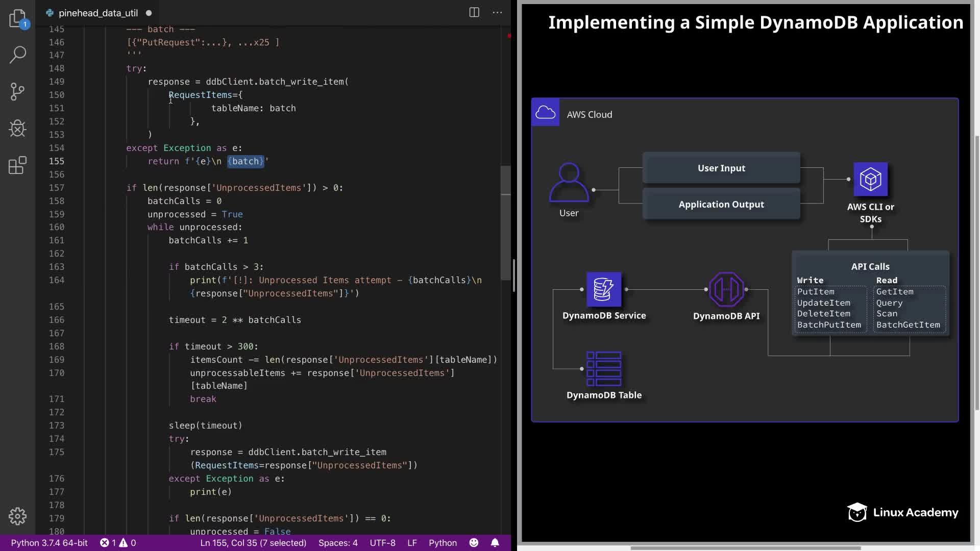The image size is (980, 551).
Task: Select the pinehead_data_util tab
Action: [98, 13]
